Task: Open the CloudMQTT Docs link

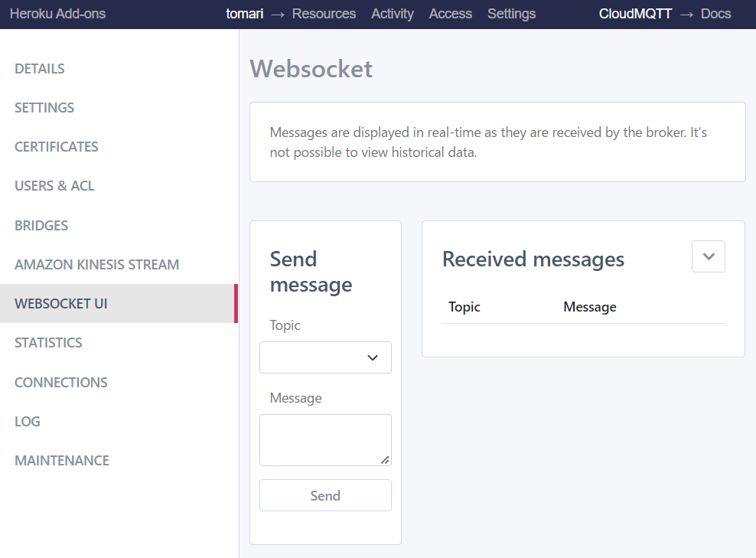Action: tap(715, 14)
